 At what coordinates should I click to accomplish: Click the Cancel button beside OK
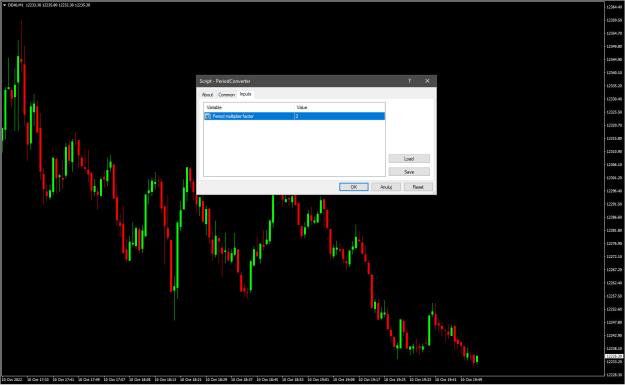click(x=386, y=187)
